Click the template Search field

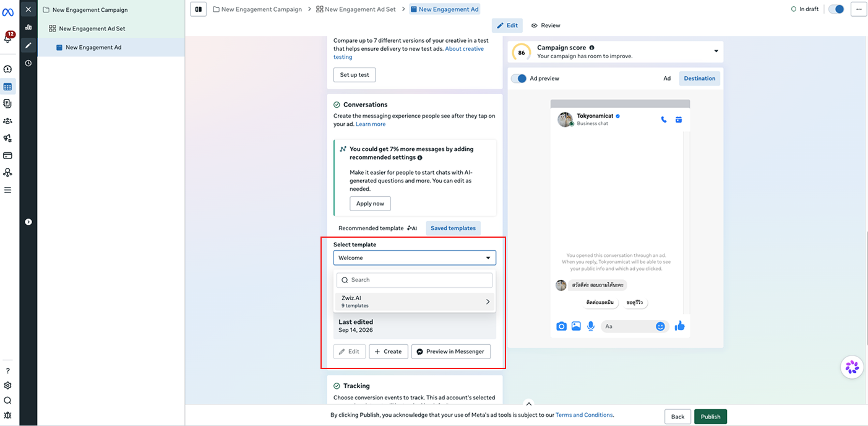[415, 280]
